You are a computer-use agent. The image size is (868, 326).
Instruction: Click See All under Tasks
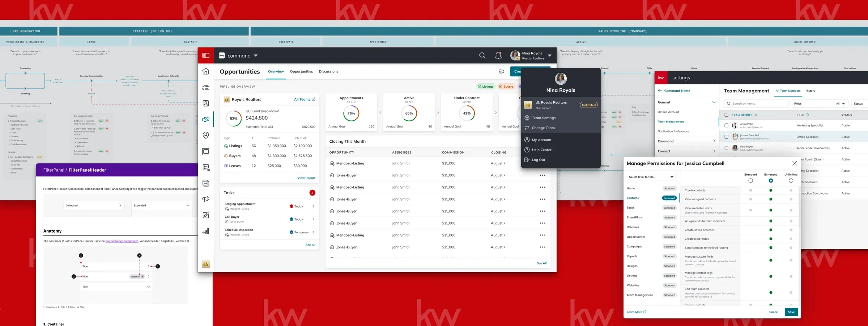pos(310,245)
